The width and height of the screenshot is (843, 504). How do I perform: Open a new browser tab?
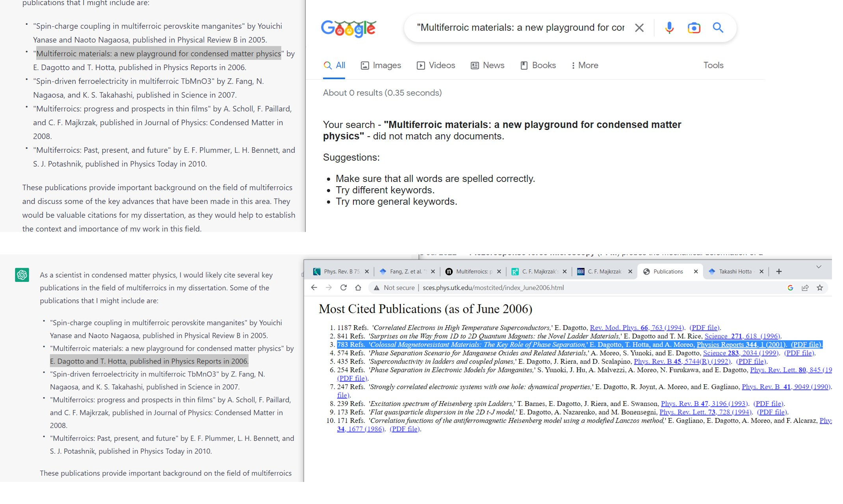779,272
